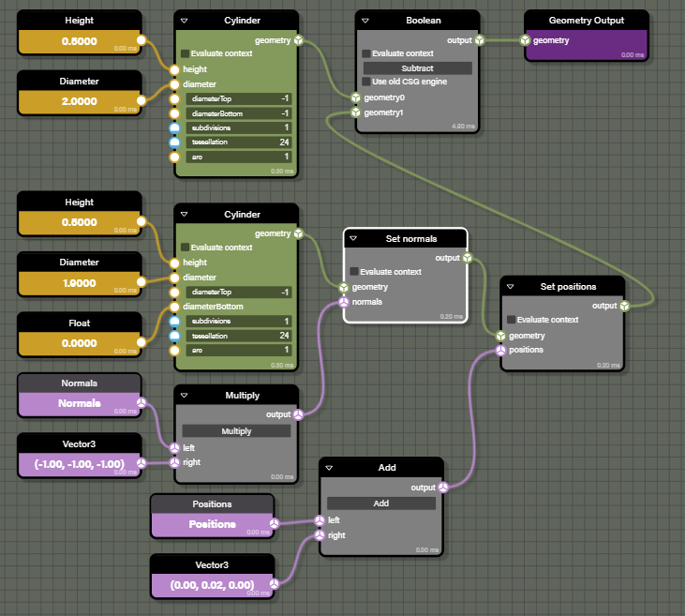The width and height of the screenshot is (685, 616).
Task: Click the (0.00, 0.02, 0.00) Vector3 output port
Action: (x=274, y=583)
